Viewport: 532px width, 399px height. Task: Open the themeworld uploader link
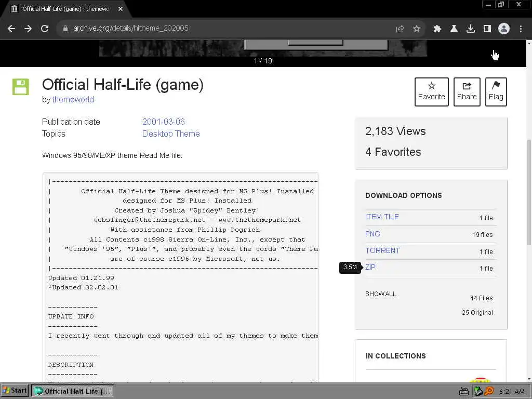pos(73,99)
